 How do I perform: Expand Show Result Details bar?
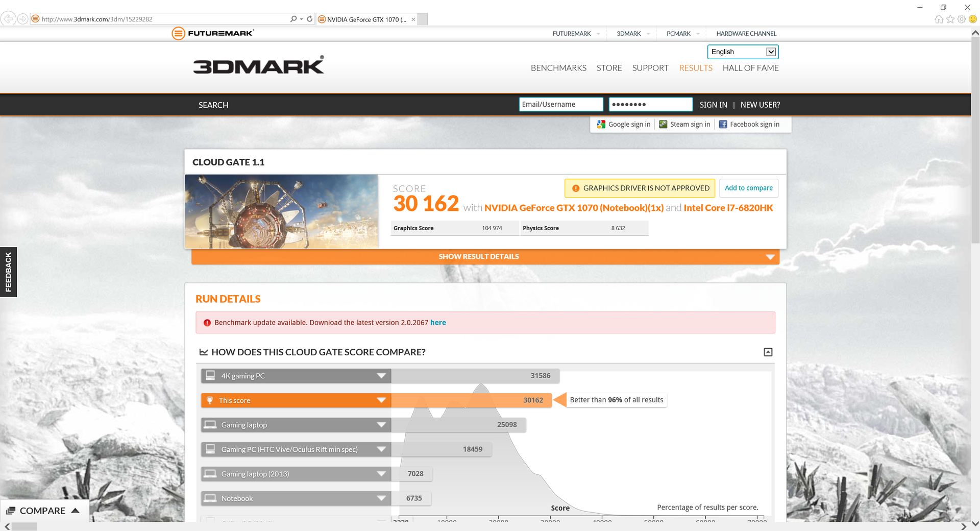[x=485, y=257]
